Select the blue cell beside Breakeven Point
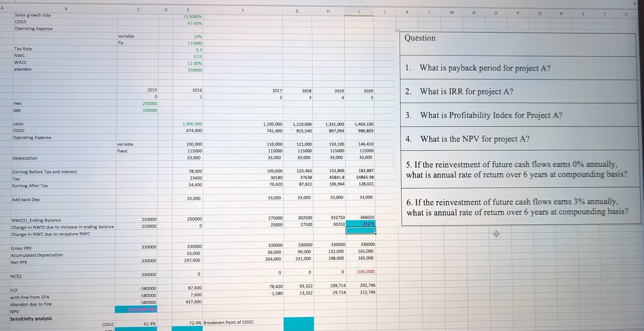This screenshot has width=644, height=331. click(x=299, y=324)
